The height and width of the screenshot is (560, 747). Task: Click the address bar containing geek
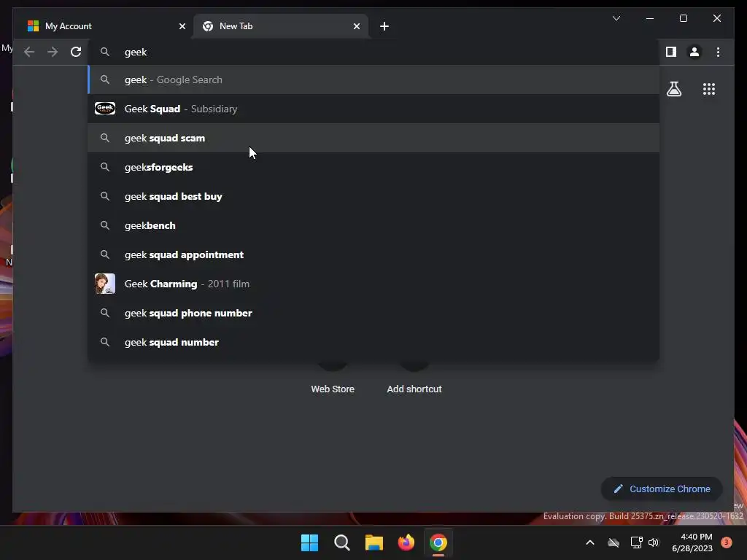[374, 52]
